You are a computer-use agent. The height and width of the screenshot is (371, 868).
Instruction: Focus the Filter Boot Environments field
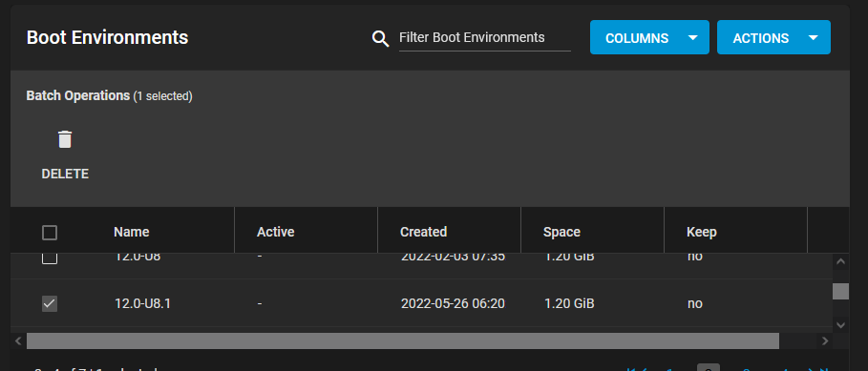pyautogui.click(x=485, y=37)
